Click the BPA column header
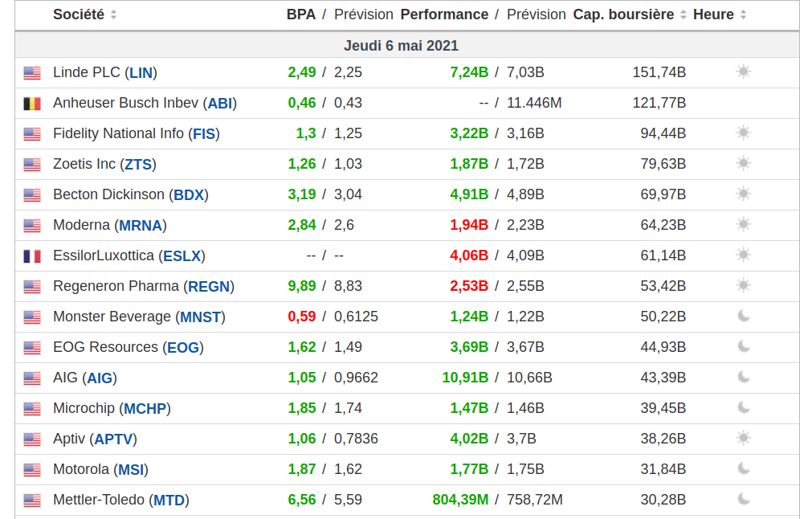 [x=301, y=14]
